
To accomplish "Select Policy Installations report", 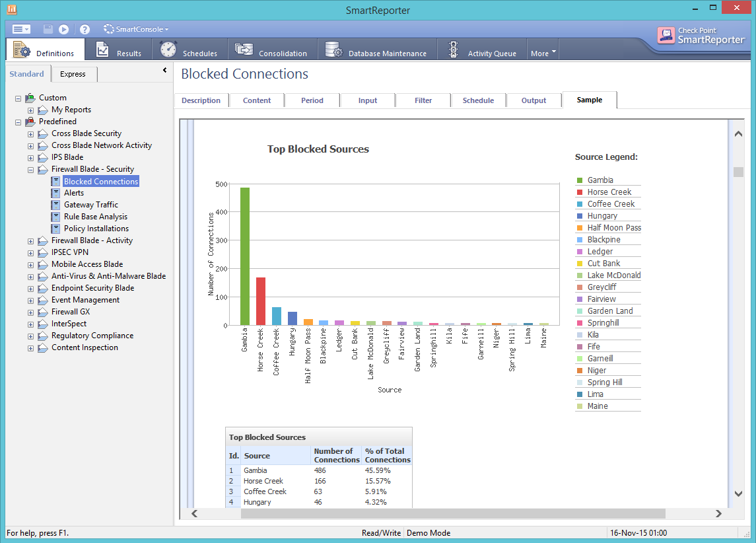I will point(96,229).
